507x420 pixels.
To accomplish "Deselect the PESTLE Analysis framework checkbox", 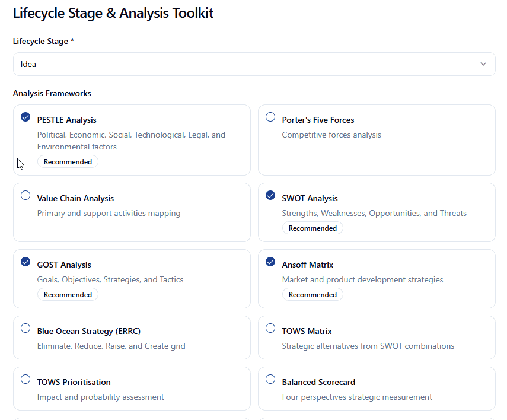I will click(x=25, y=117).
